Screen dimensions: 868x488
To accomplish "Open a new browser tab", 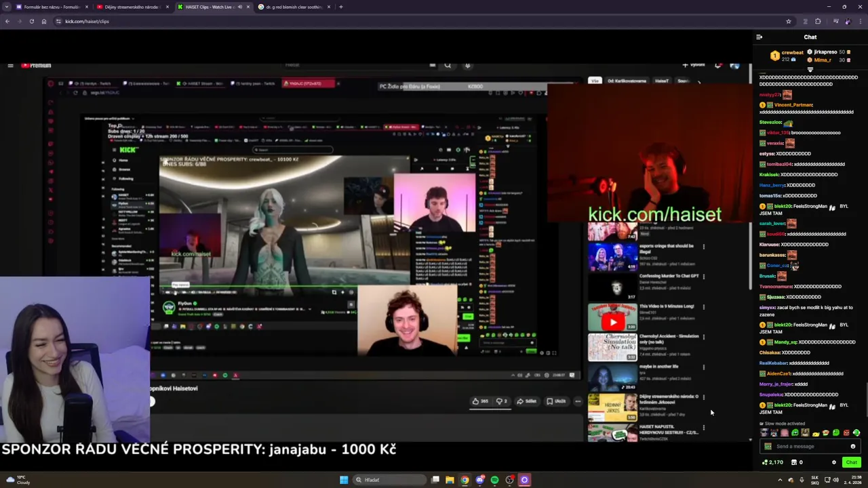I will (x=341, y=7).
